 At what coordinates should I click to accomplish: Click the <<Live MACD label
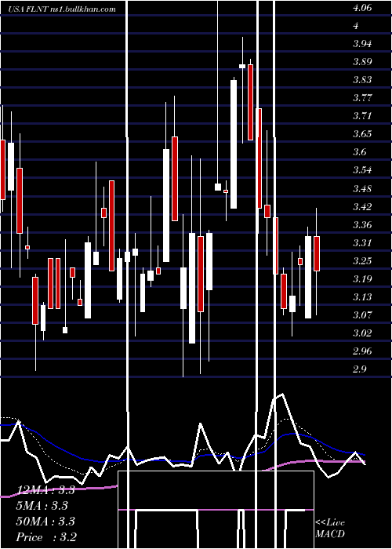[x=330, y=529]
